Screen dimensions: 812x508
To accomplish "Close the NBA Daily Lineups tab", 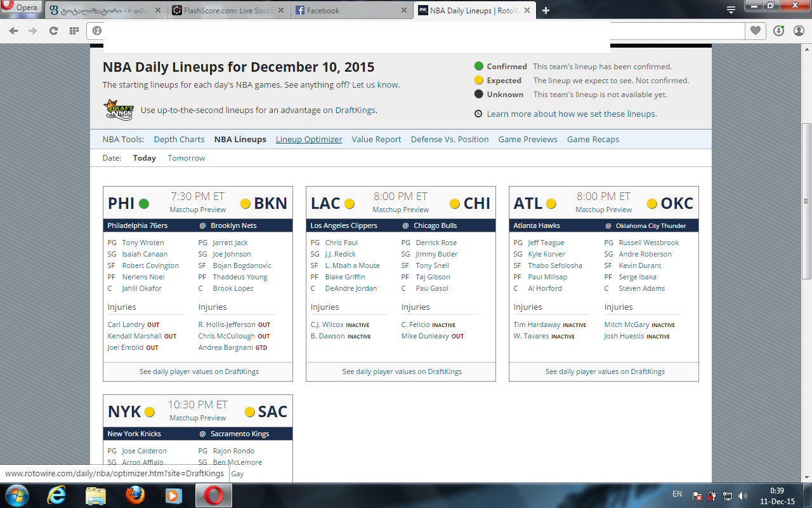I will coord(526,11).
